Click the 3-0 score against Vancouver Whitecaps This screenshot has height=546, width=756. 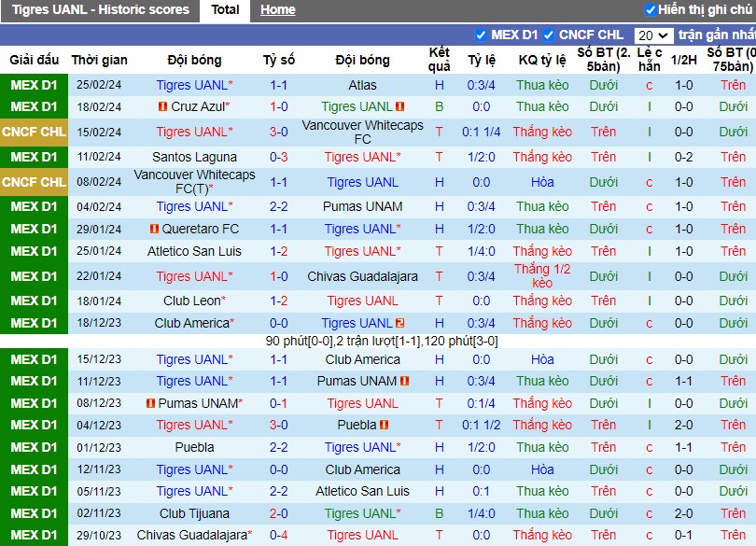(x=279, y=133)
